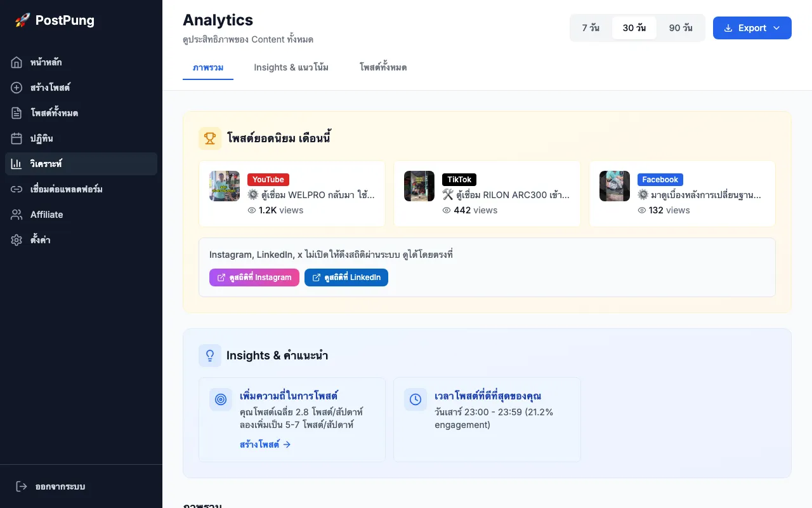Open ดูสถิติที่ LinkedIn statistics
Image resolution: width=812 pixels, height=508 pixels.
346,277
